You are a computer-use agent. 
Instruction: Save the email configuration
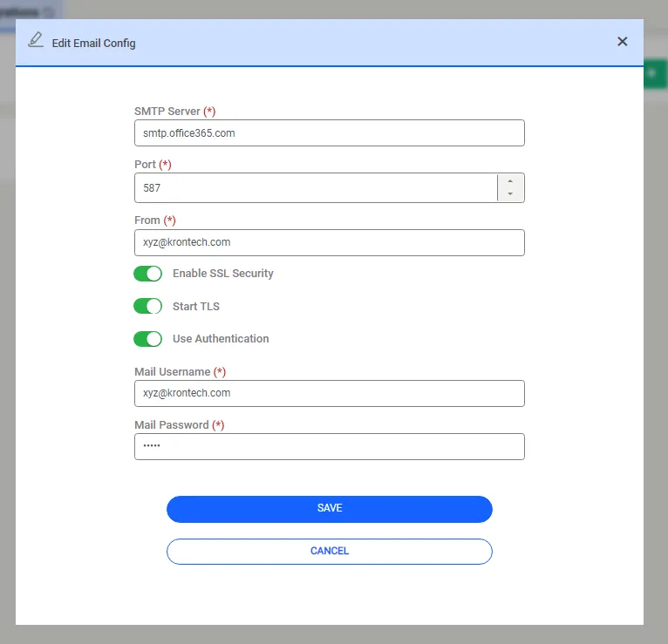point(330,509)
